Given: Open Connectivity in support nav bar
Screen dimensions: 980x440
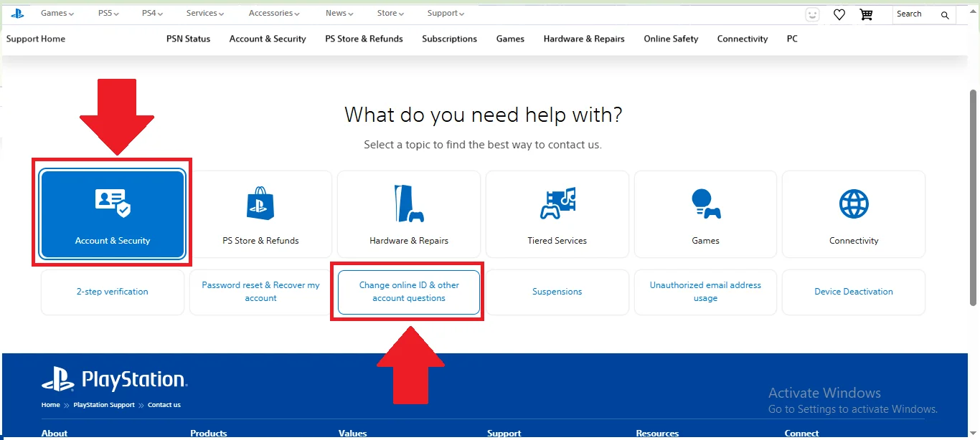Looking at the screenshot, I should point(743,39).
